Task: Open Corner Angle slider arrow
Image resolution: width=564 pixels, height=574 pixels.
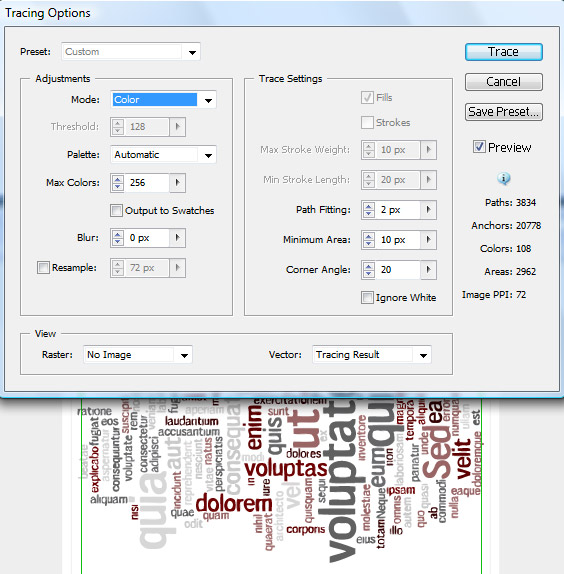Action: click(428, 270)
